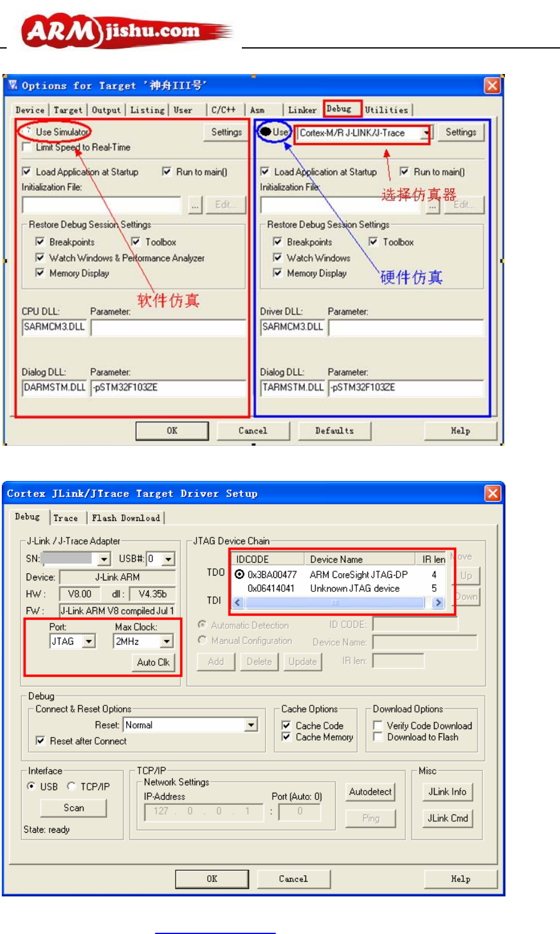Screen dimensions: 560x934
Task: Click simulator CPU DLL Parameter field
Action: (x=168, y=327)
